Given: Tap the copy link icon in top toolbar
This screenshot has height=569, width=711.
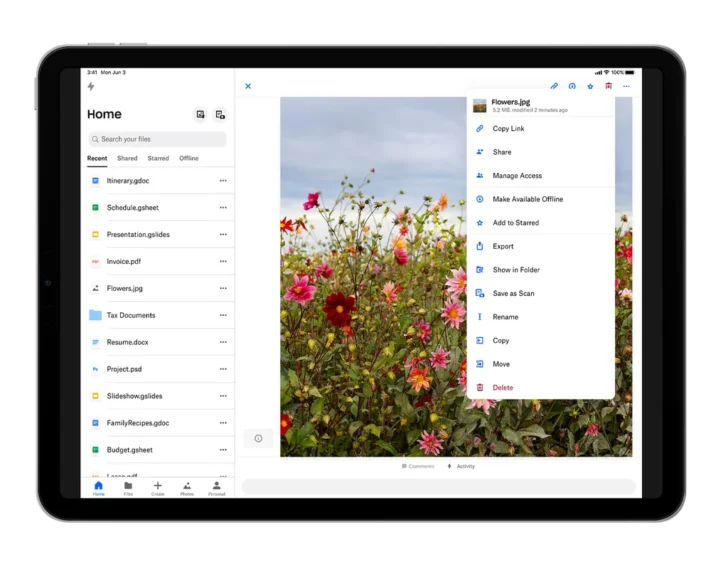Looking at the screenshot, I should pyautogui.click(x=554, y=86).
